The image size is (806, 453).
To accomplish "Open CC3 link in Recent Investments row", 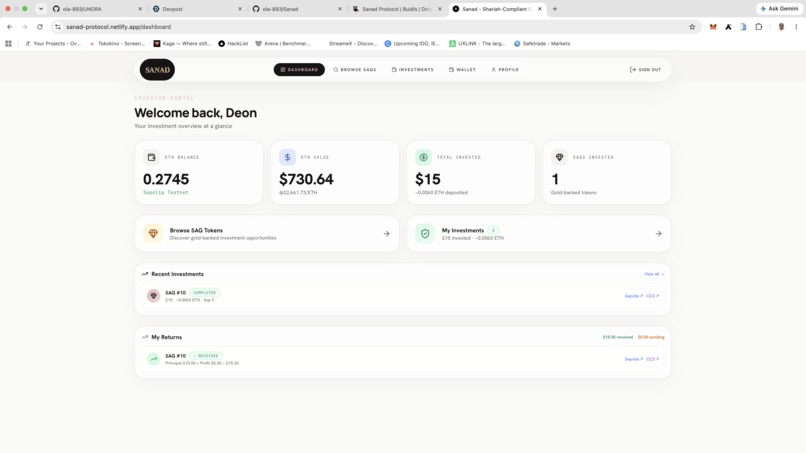I will click(x=652, y=296).
